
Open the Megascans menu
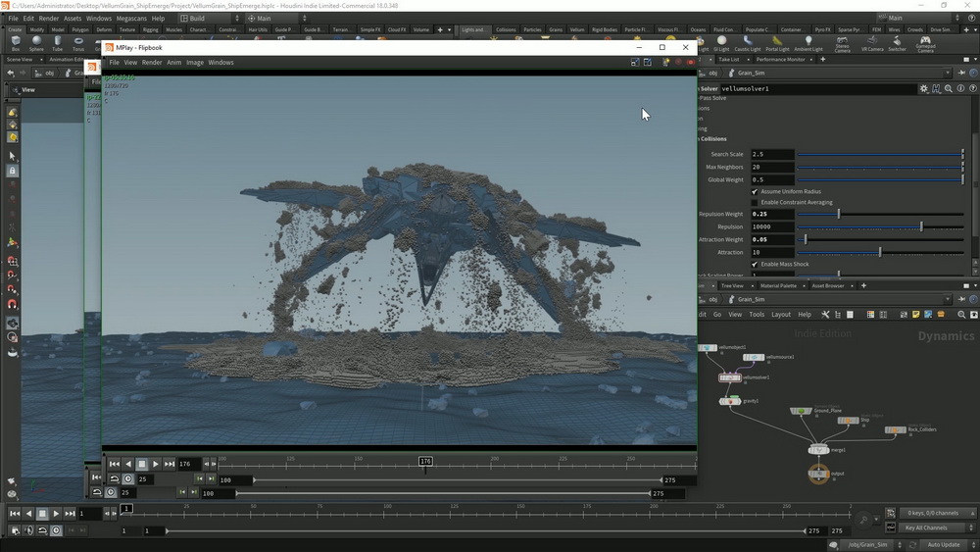coord(131,18)
